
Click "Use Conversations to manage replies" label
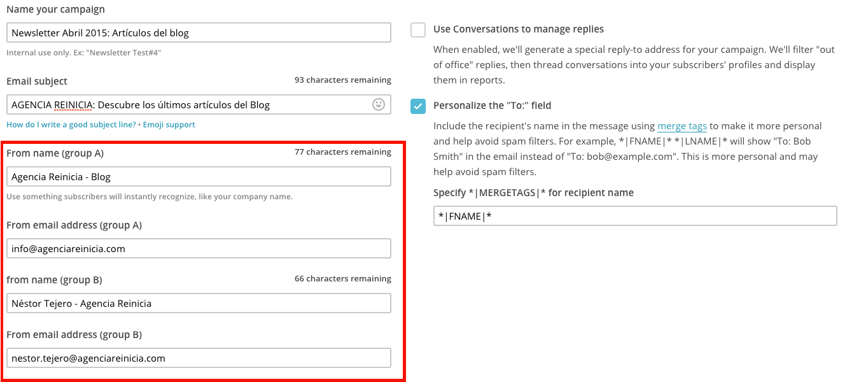[519, 29]
